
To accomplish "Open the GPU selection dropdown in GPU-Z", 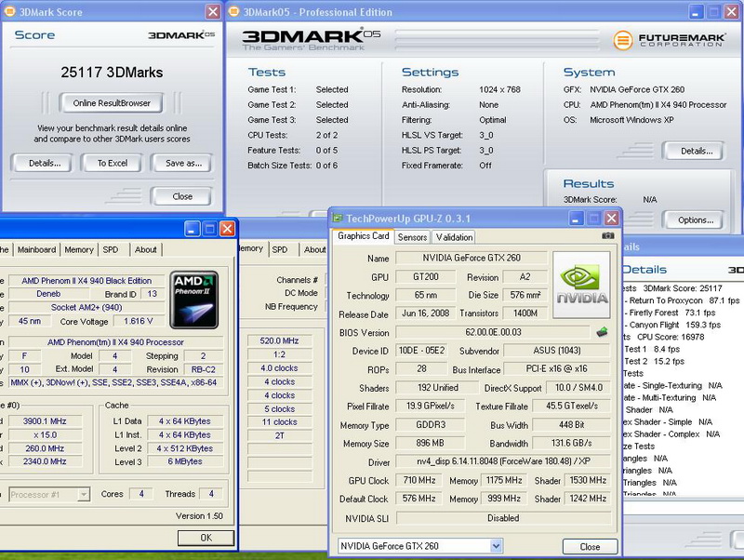I will (496, 546).
